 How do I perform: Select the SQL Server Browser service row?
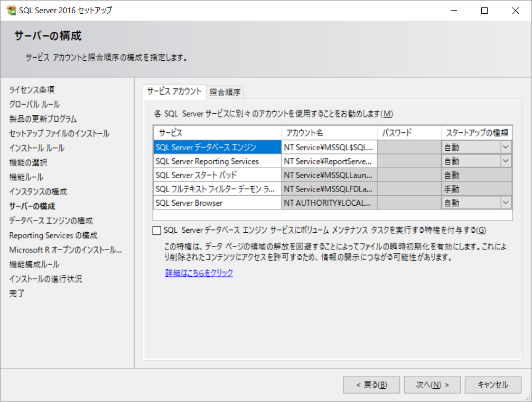coord(217,203)
